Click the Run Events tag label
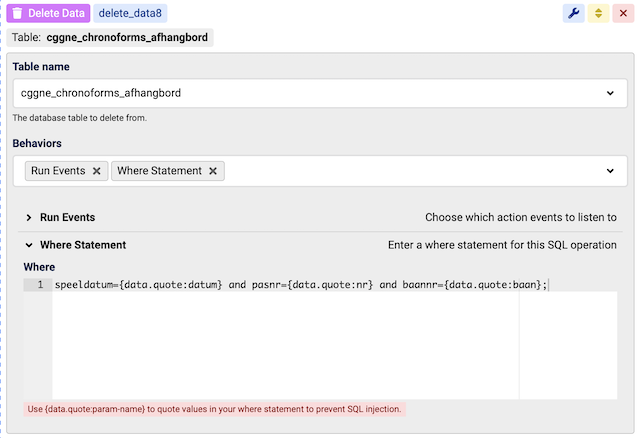Screen dimensions: 640x438 pyautogui.click(x=58, y=171)
